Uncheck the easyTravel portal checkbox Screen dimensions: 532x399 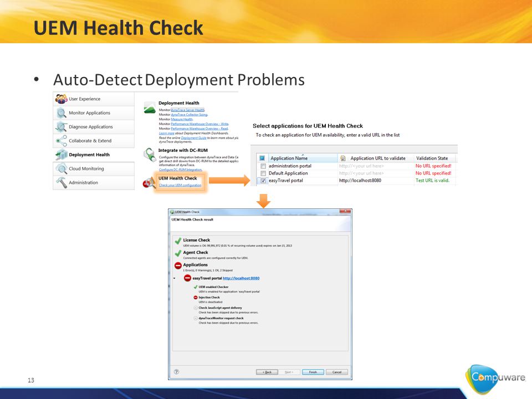point(263,181)
